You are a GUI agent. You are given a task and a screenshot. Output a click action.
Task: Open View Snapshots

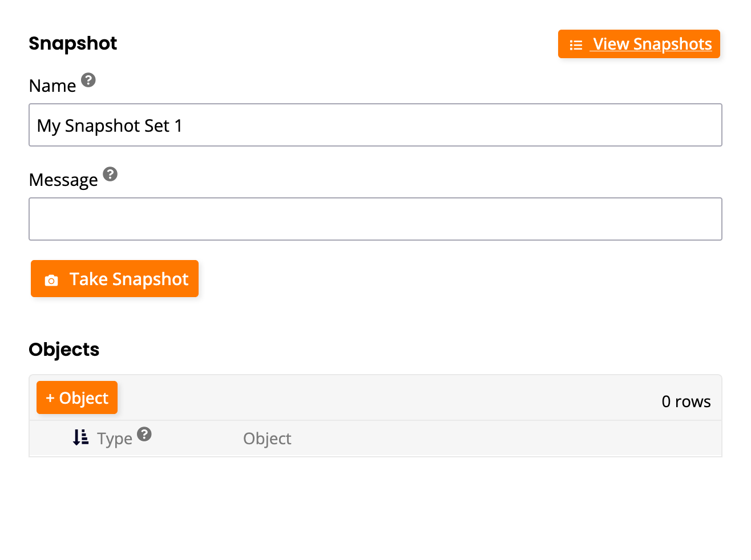tap(639, 44)
